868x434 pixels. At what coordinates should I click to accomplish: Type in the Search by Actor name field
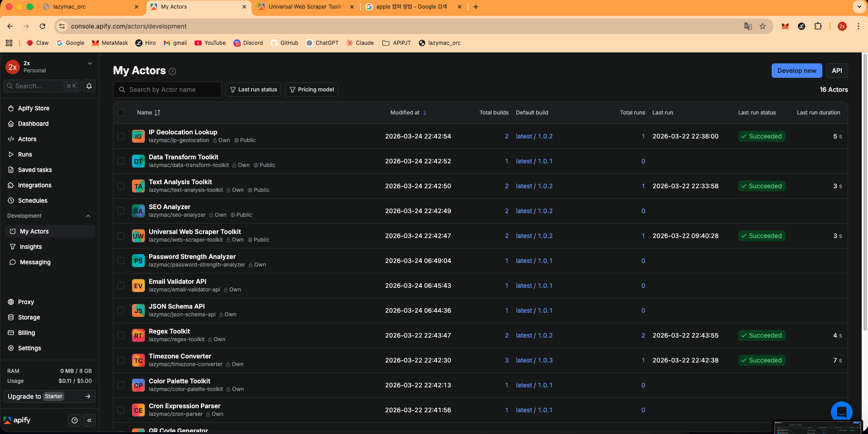[167, 89]
